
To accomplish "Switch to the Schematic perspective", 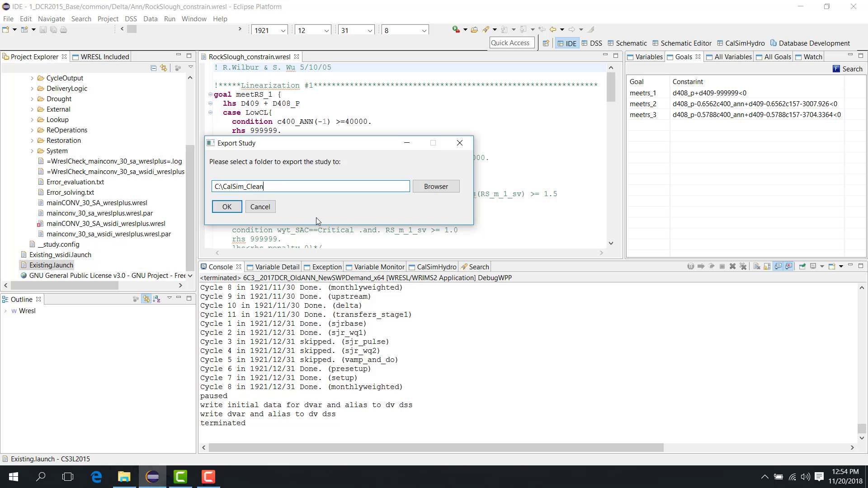I will [x=627, y=43].
